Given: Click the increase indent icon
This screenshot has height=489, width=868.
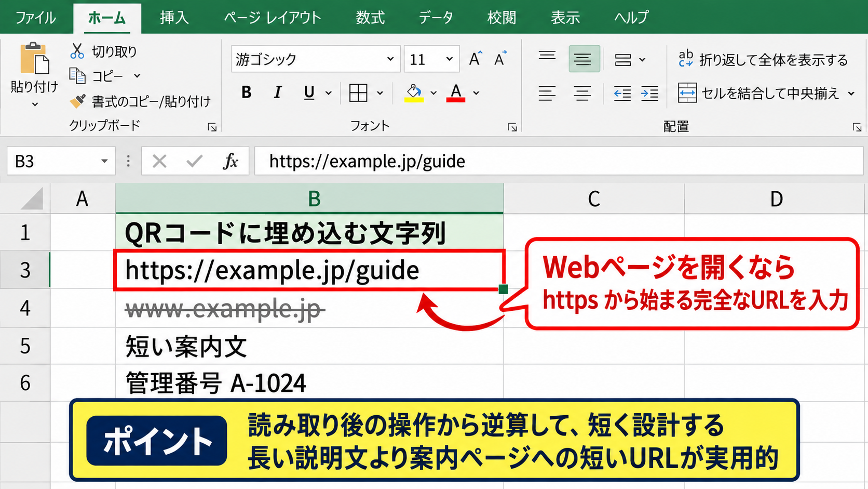Looking at the screenshot, I should [x=649, y=94].
